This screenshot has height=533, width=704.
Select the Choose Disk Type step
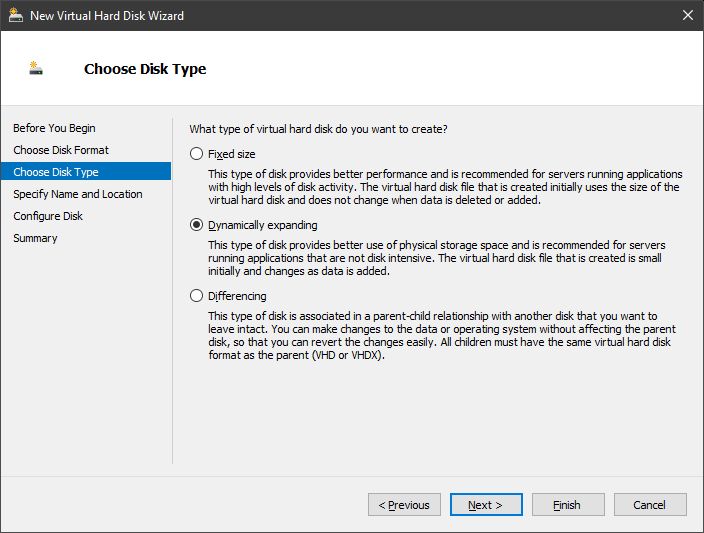(x=86, y=172)
